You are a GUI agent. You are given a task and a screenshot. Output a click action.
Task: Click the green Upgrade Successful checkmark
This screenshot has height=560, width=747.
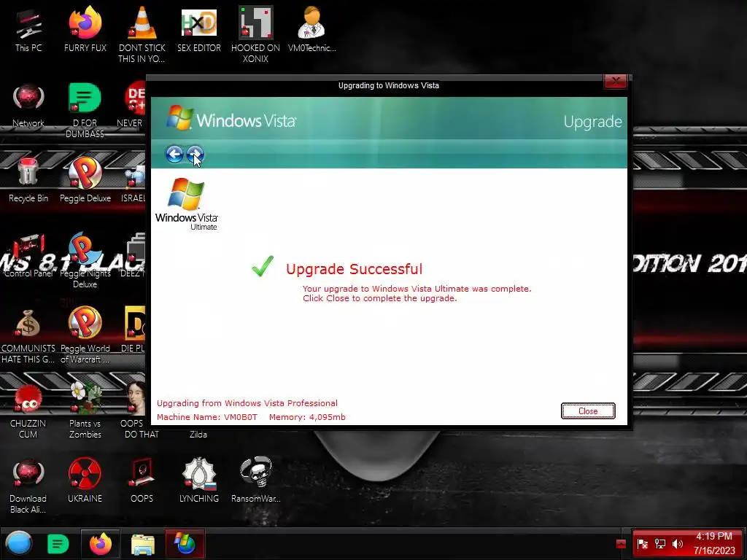[263, 266]
